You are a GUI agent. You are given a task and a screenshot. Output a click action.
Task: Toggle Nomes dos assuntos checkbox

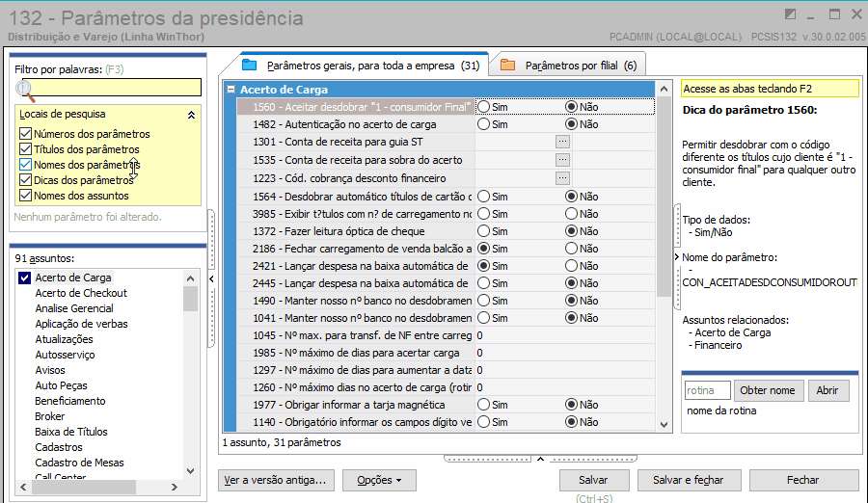(25, 196)
